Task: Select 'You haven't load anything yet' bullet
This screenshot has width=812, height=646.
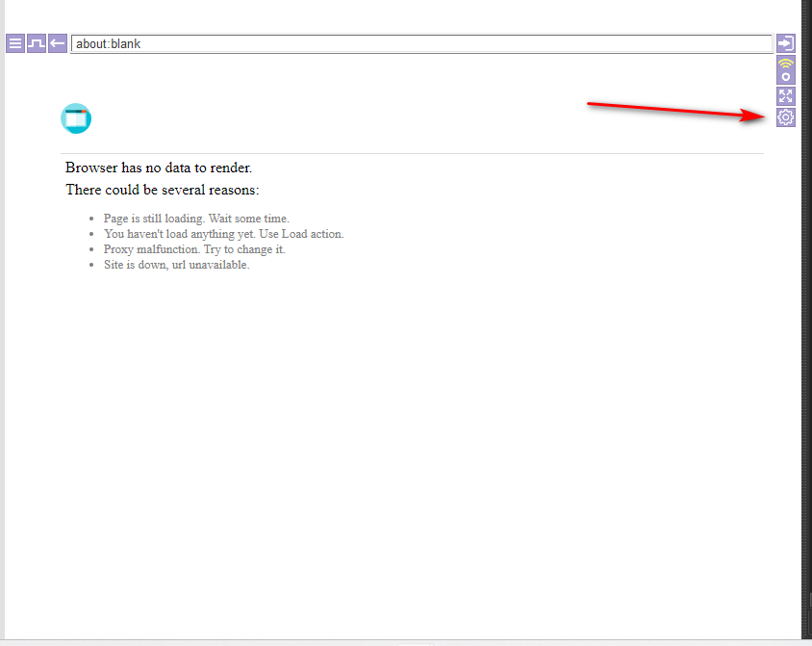Action: pyautogui.click(x=223, y=234)
